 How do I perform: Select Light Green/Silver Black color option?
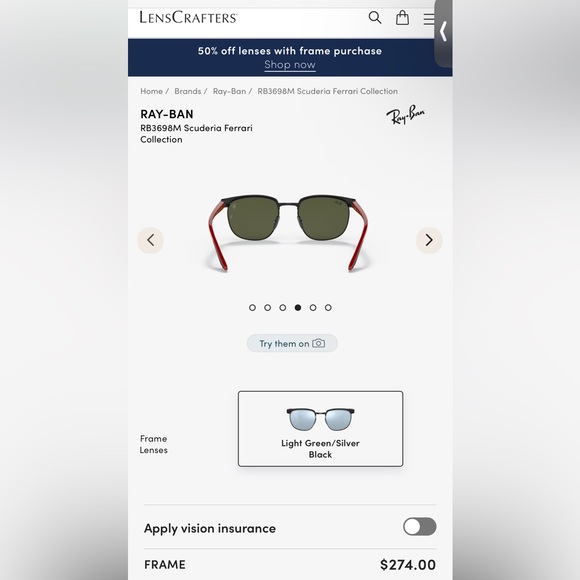pyautogui.click(x=320, y=429)
